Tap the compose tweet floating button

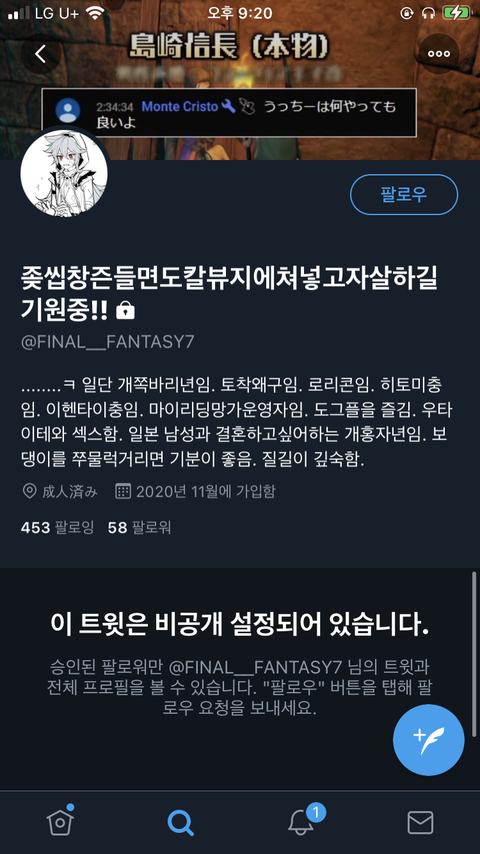(x=428, y=740)
